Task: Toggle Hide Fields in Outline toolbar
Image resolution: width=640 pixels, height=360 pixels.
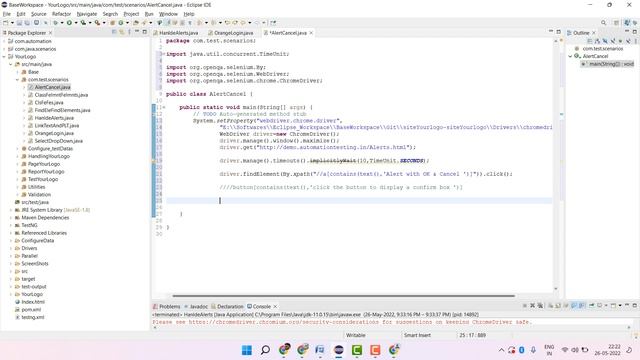Action: click(605, 41)
